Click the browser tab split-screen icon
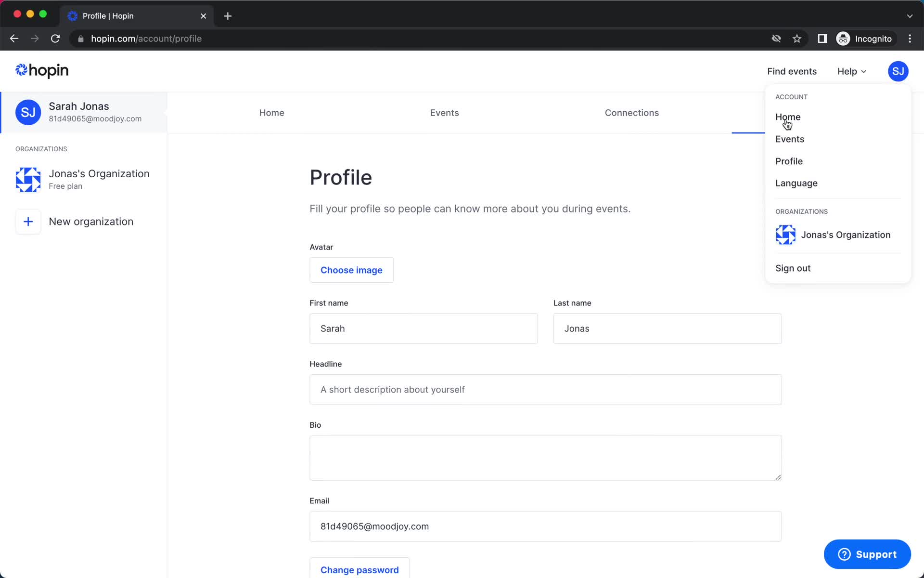 pyautogui.click(x=821, y=39)
